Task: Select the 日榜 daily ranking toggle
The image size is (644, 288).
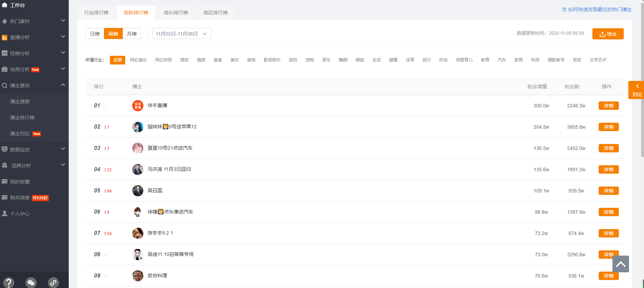Action: coord(95,33)
